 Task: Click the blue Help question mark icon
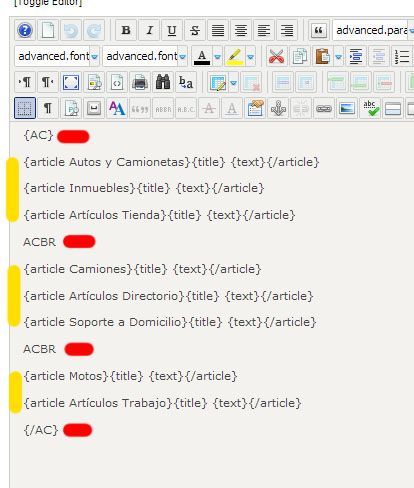tap(25, 30)
